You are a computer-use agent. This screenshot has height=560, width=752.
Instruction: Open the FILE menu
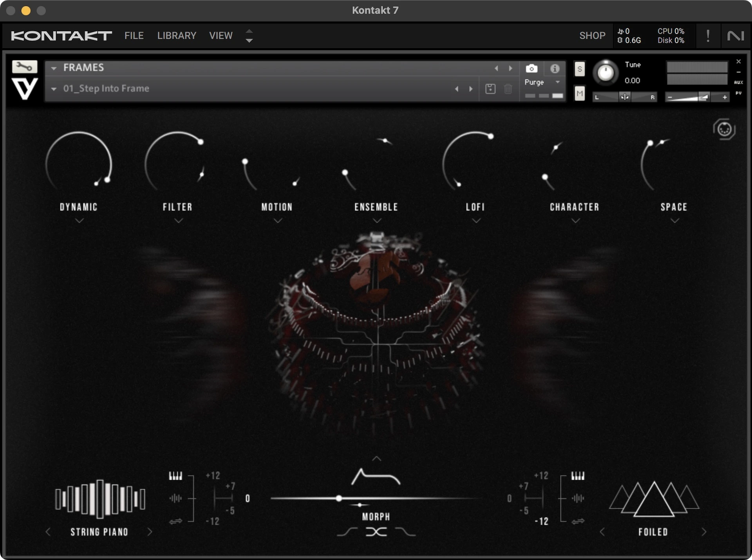[134, 36]
